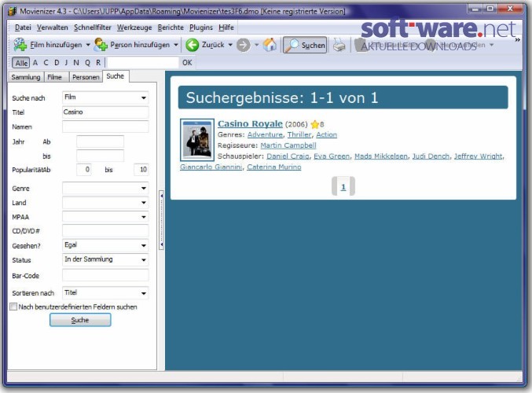
Task: Switch to the Personen tab
Action: pos(86,77)
